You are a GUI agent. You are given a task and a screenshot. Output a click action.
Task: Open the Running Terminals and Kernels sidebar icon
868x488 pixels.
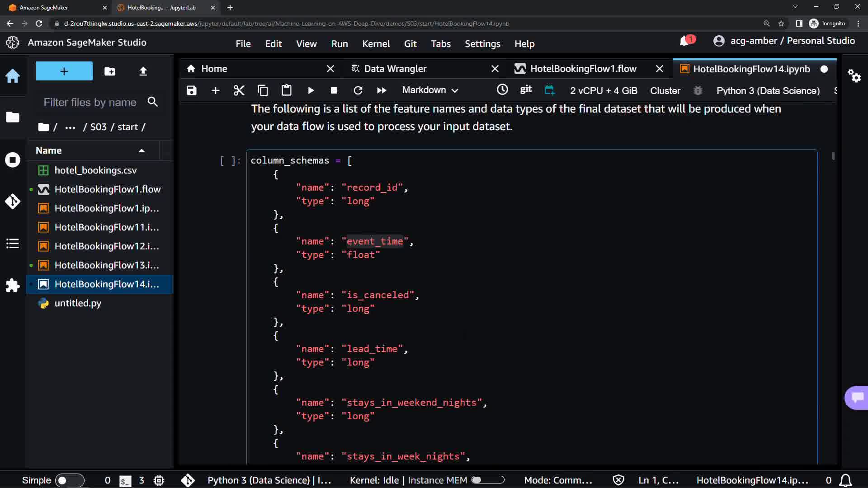[13, 160]
